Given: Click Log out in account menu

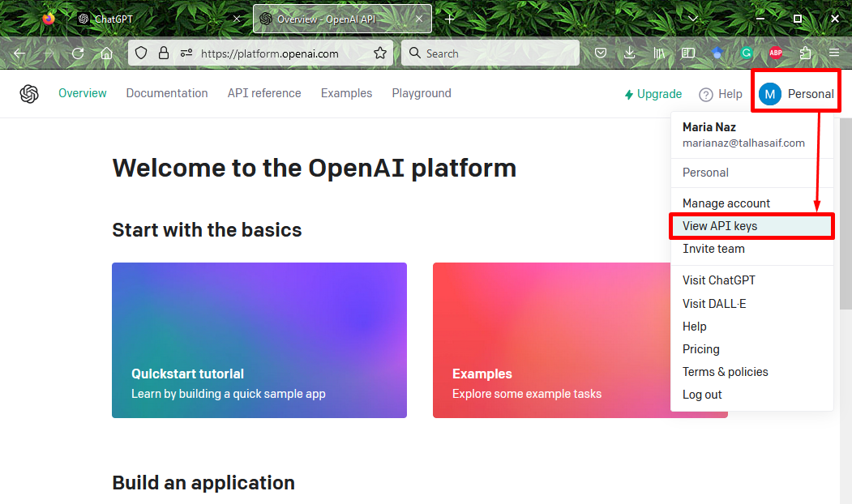Looking at the screenshot, I should click(702, 395).
